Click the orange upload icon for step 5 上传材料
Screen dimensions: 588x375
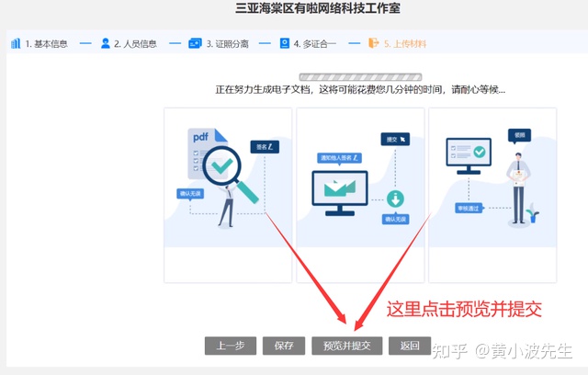point(374,43)
